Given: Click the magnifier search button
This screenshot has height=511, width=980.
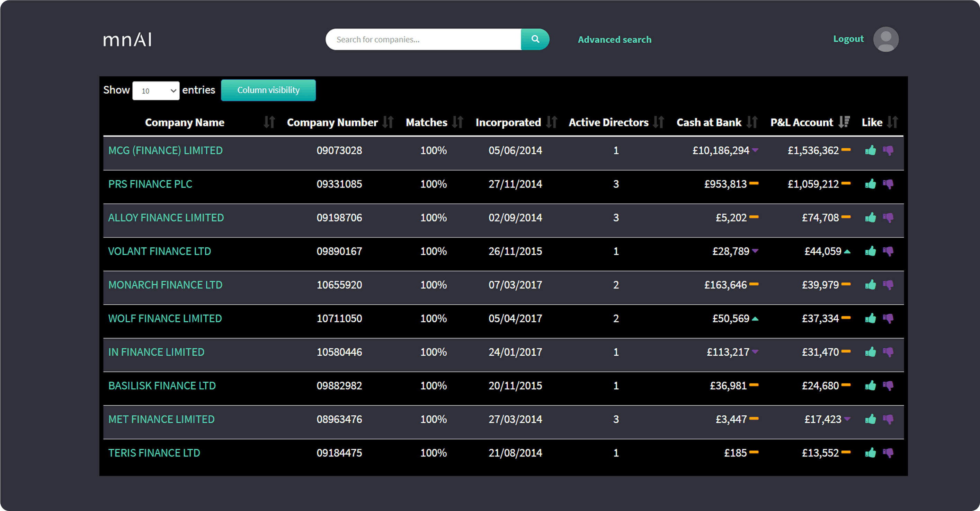Looking at the screenshot, I should [535, 39].
